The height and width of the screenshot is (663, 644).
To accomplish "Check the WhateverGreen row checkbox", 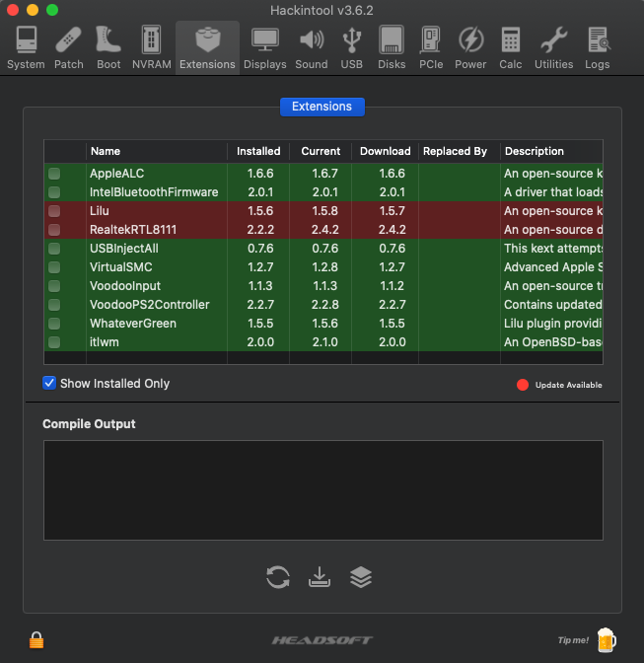I will coord(54,324).
